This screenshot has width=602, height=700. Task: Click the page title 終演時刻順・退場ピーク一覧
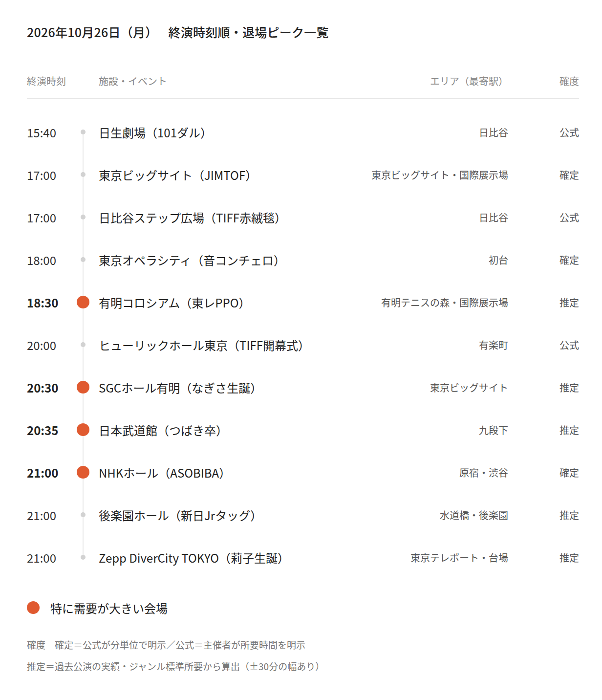[x=248, y=33]
